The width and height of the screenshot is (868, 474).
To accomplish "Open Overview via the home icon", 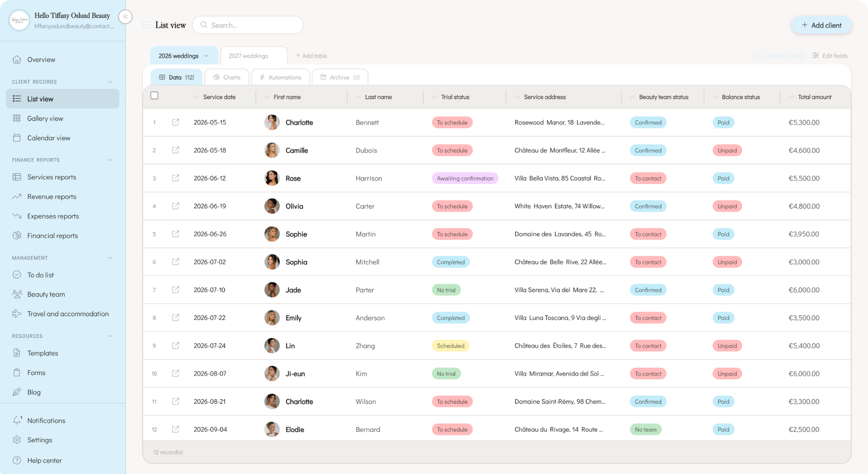I will pyautogui.click(x=17, y=59).
